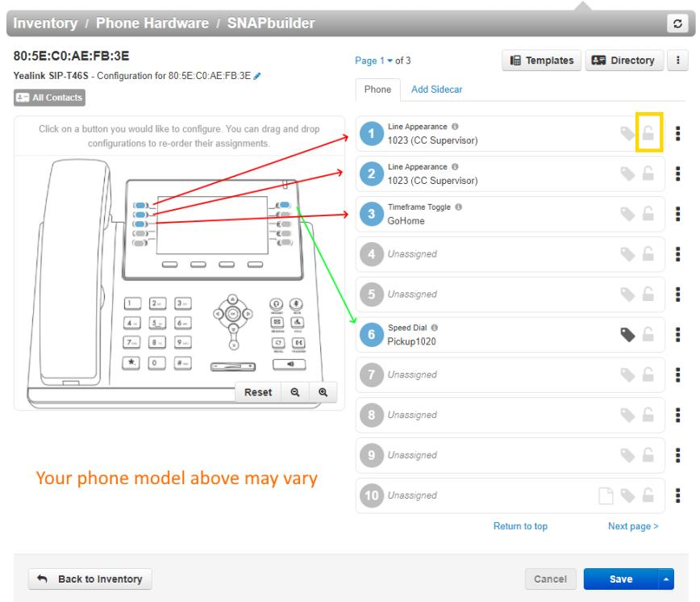Switch to the Add Sidecar tab
Image resolution: width=700 pixels, height=602 pixels.
[436, 90]
